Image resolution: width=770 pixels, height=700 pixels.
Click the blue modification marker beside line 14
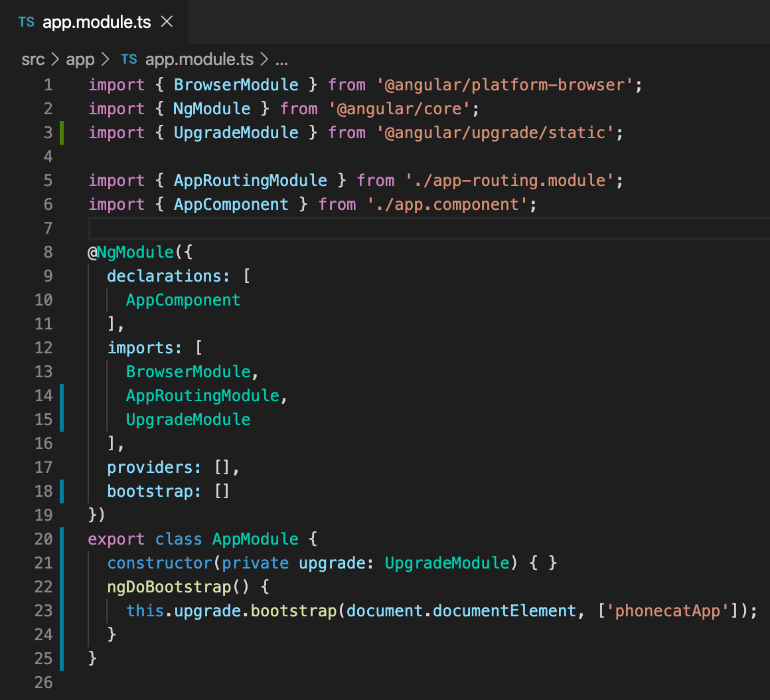61,395
